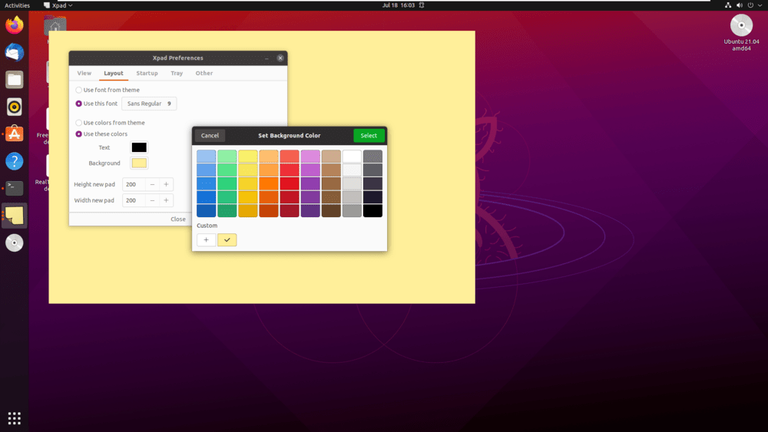Switch to the Startup tab

coord(147,73)
